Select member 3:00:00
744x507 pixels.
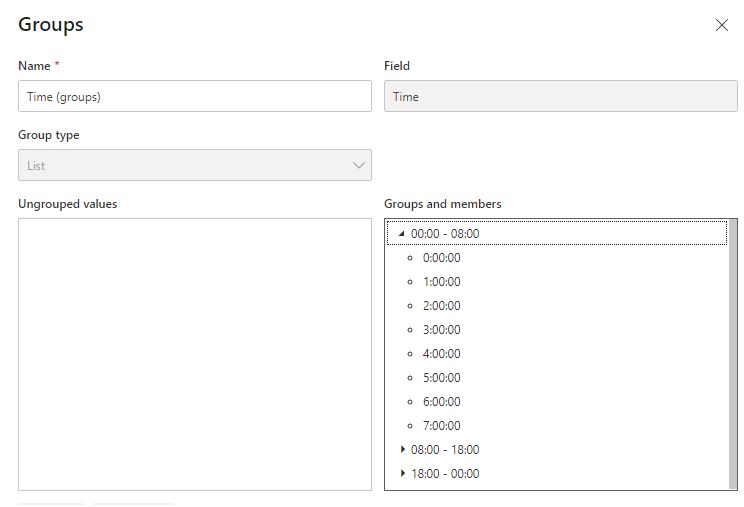pos(441,330)
